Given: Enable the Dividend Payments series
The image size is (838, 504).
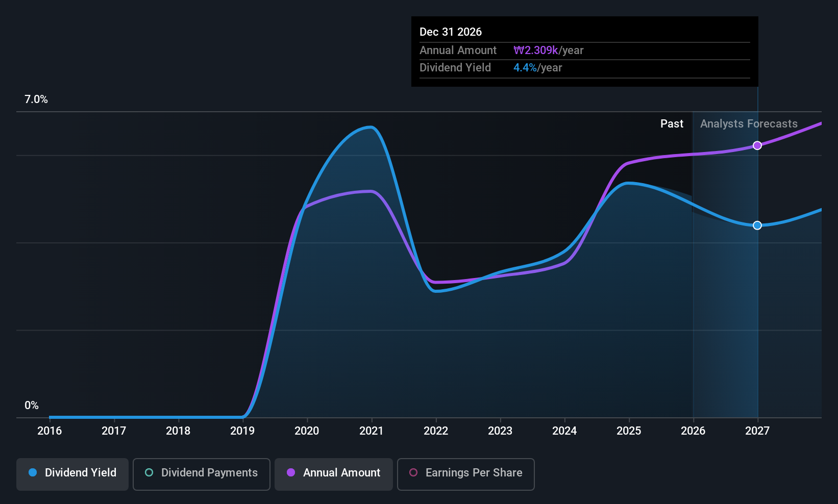Looking at the screenshot, I should (202, 474).
